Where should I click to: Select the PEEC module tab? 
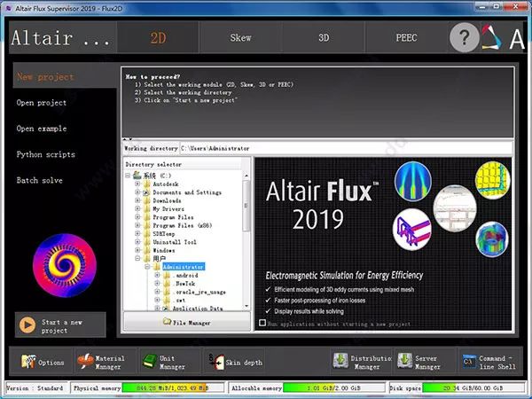point(405,38)
